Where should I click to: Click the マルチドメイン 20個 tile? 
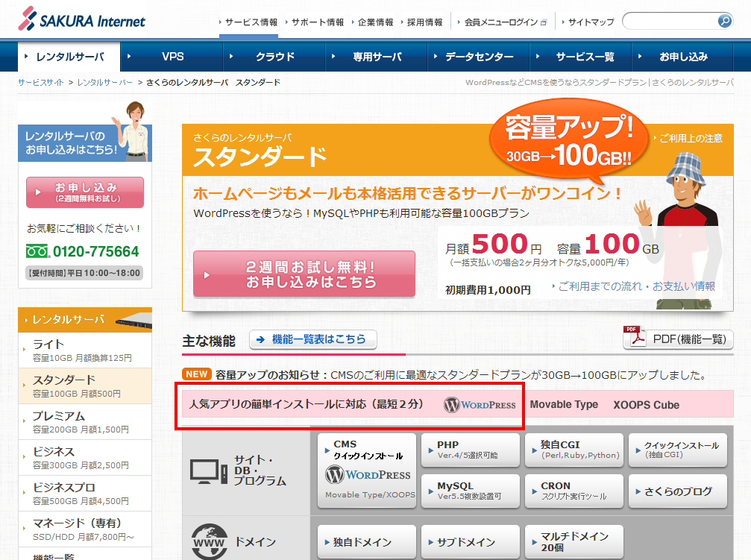(x=574, y=542)
